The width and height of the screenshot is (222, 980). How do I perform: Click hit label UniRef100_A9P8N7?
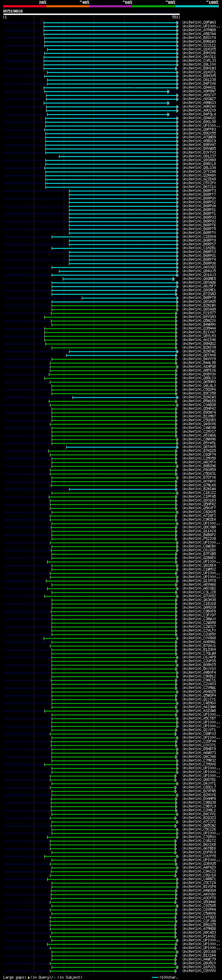pos(199,91)
